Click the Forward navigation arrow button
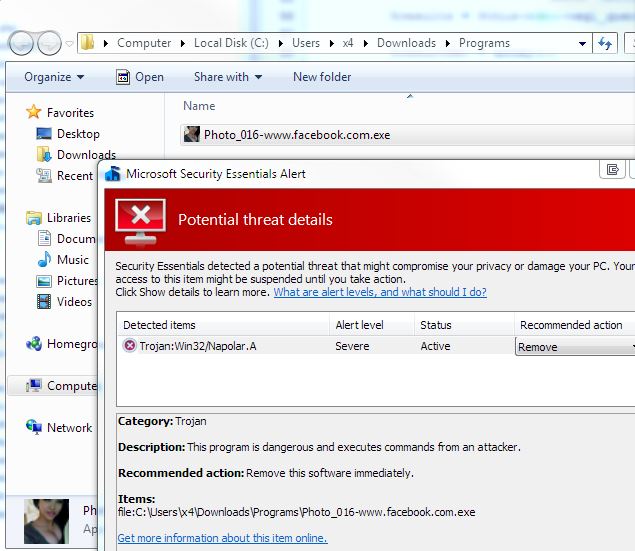The image size is (635, 551). [x=49, y=44]
